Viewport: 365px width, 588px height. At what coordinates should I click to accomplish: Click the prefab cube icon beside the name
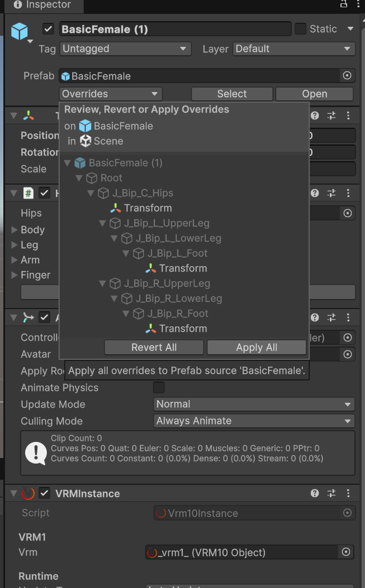20,31
